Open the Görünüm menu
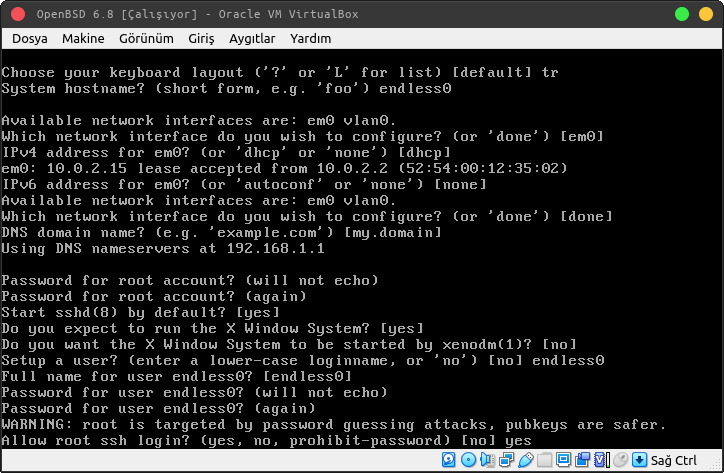The image size is (724, 473). [x=146, y=38]
